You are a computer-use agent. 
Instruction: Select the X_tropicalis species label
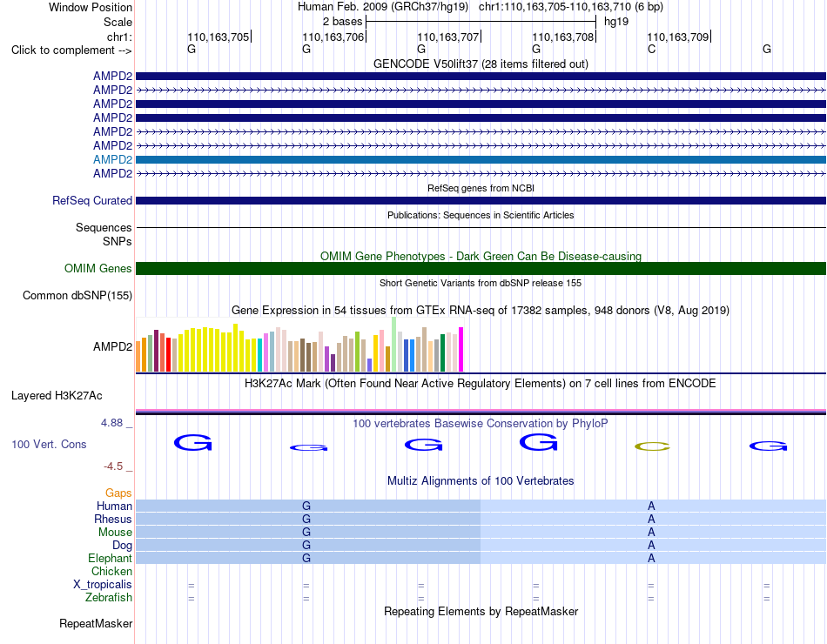point(103,585)
